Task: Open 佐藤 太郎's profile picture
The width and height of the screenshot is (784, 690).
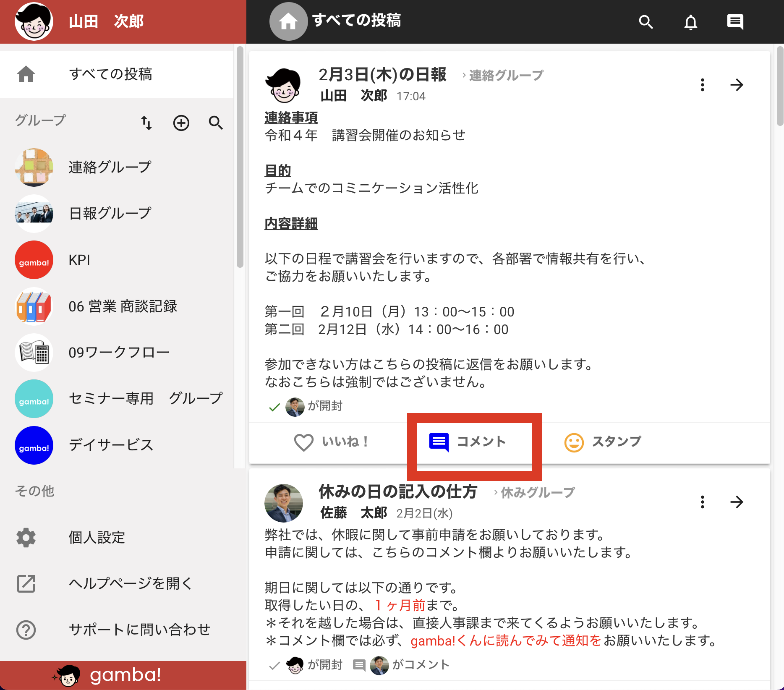Action: click(284, 503)
